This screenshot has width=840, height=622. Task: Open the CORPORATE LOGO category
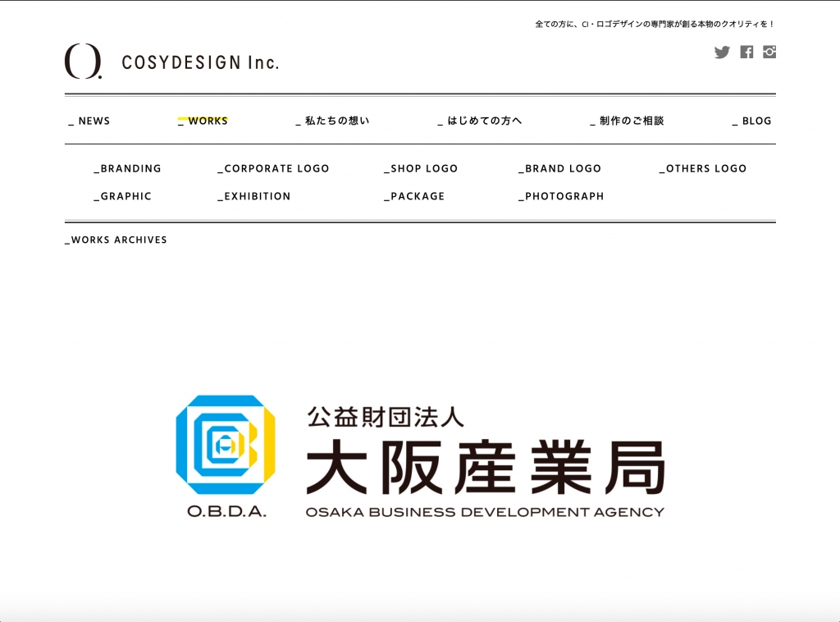273,168
